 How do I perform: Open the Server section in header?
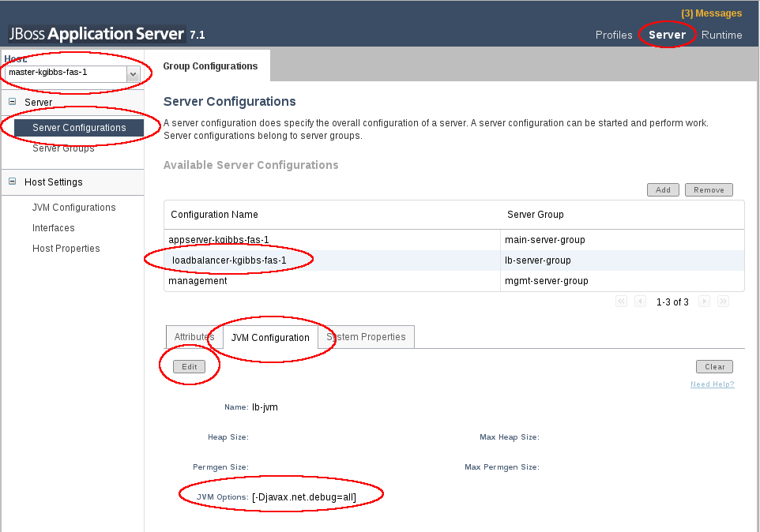click(667, 35)
